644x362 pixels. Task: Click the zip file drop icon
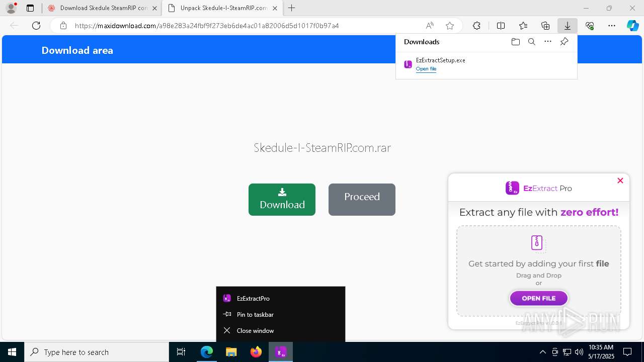pos(537,243)
